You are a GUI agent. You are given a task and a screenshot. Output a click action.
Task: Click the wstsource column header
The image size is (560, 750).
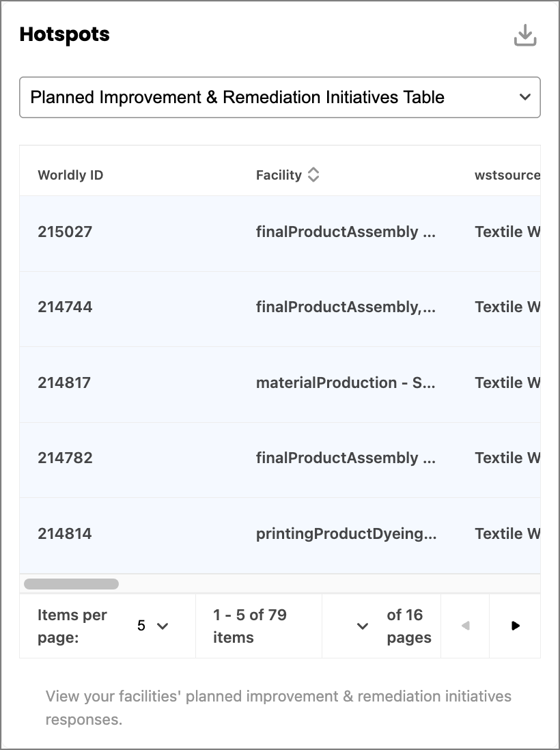pos(507,175)
